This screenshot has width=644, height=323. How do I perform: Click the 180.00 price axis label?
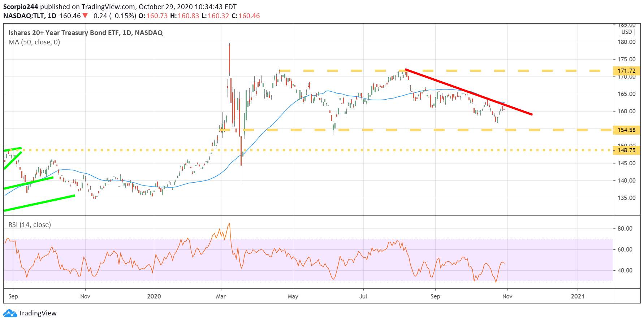click(x=627, y=42)
